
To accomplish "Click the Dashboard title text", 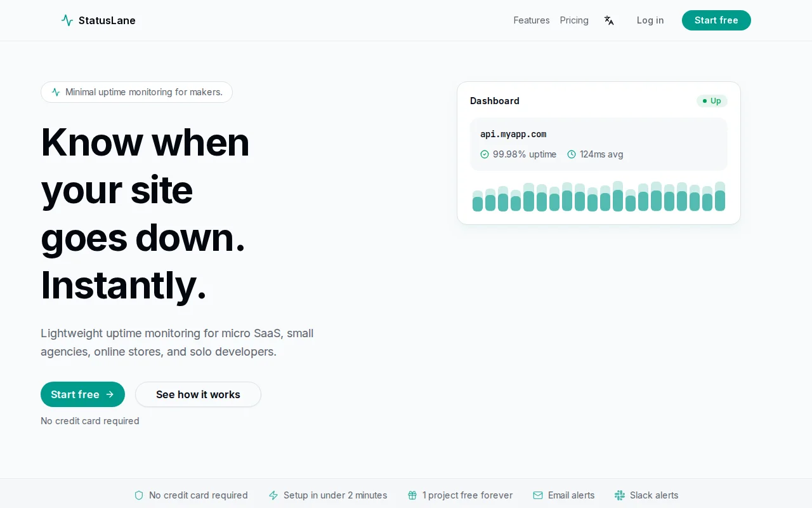I will click(495, 101).
